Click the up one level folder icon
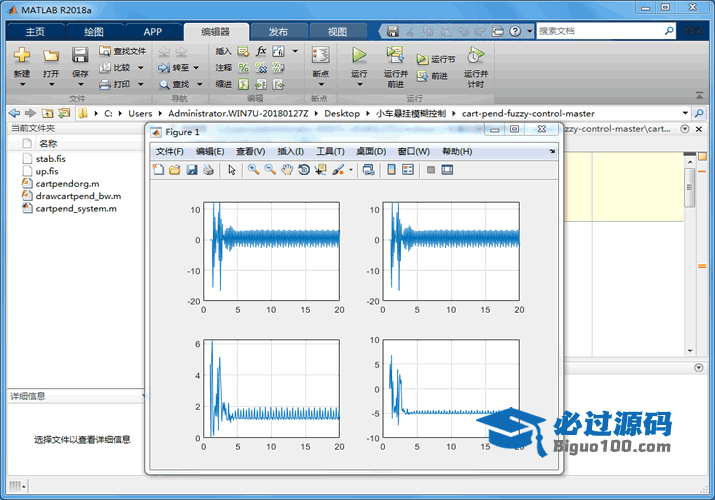This screenshot has height=500, width=715. (x=47, y=113)
